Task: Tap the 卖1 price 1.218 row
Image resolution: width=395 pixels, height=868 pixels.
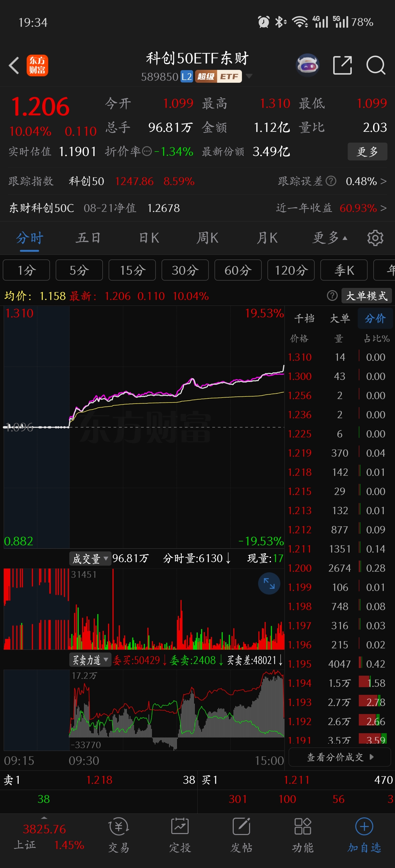Action: pyautogui.click(x=99, y=780)
